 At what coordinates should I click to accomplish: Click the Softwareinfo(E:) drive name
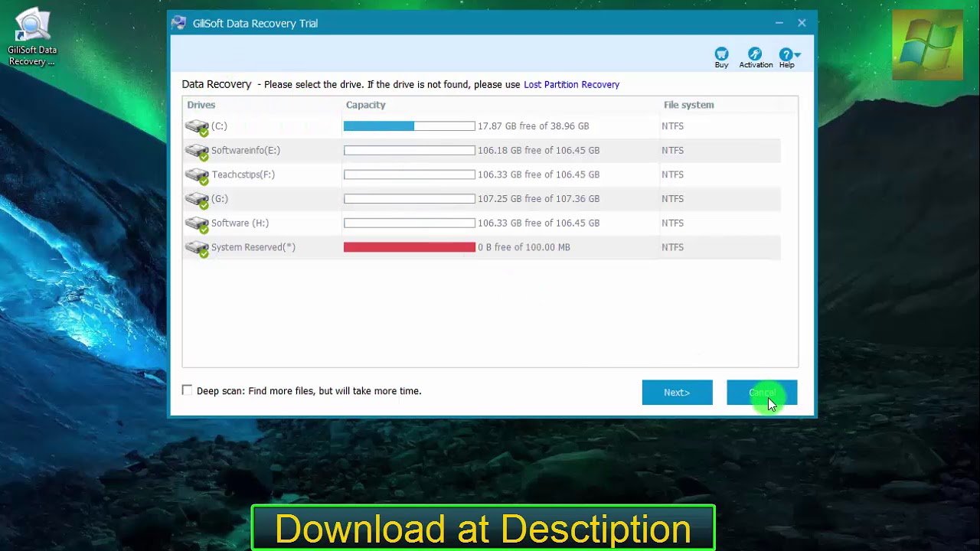tap(246, 151)
